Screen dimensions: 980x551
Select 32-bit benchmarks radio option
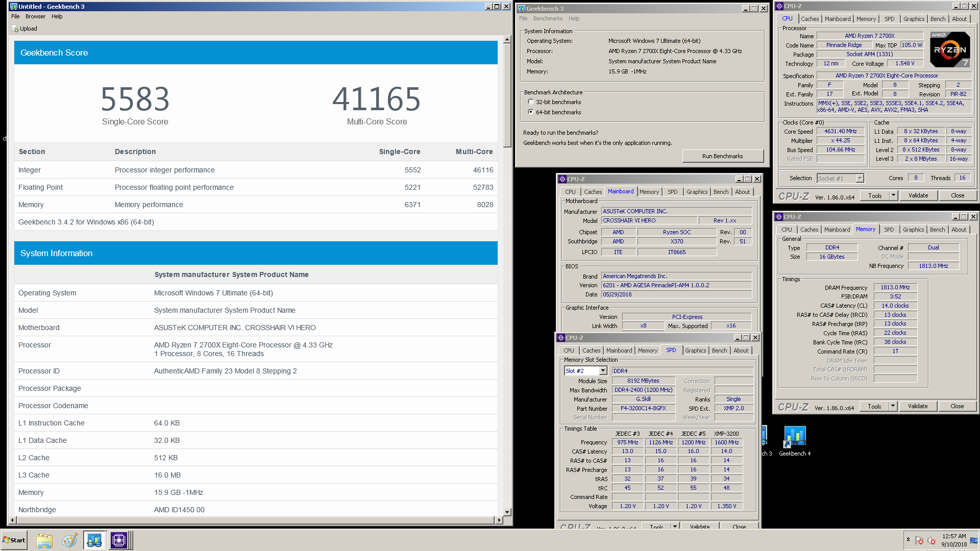[531, 102]
